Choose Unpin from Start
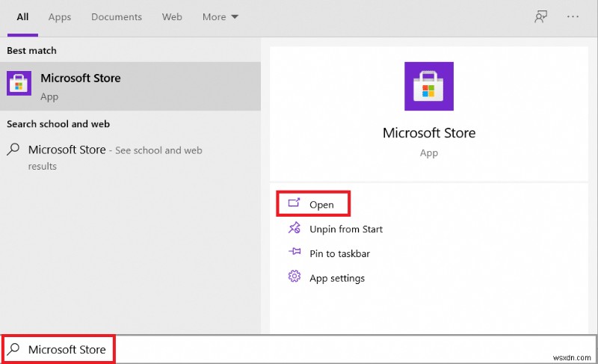The height and width of the screenshot is (364, 598). [x=346, y=229]
